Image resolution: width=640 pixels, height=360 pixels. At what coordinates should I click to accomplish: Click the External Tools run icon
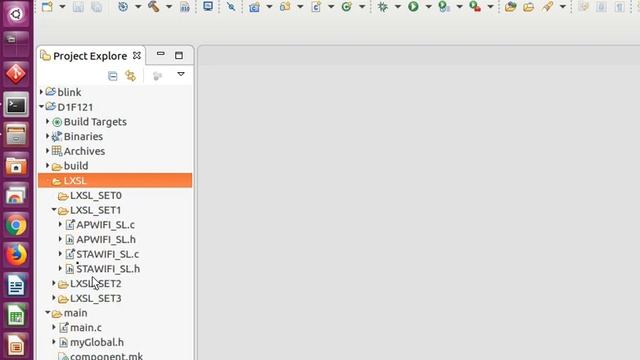pos(475,7)
